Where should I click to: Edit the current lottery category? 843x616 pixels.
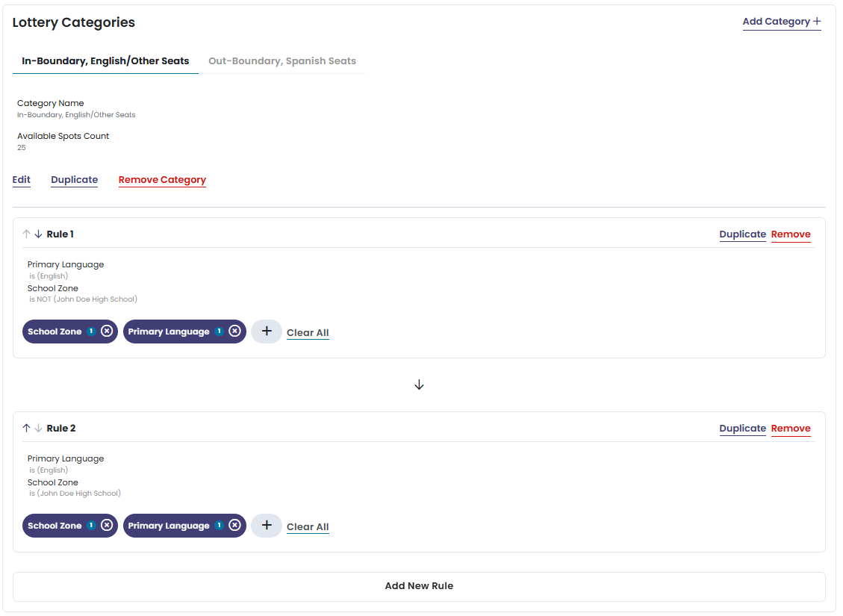point(22,180)
